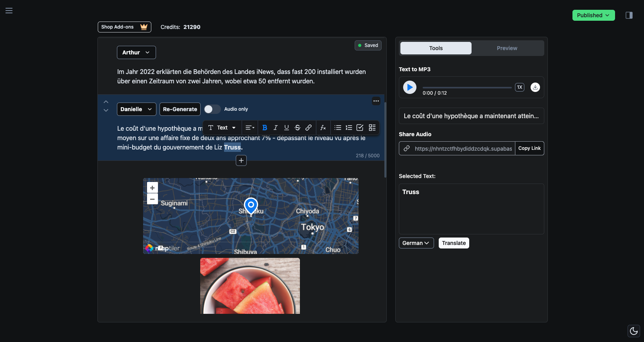Click the link icon in Share Audio

click(407, 148)
